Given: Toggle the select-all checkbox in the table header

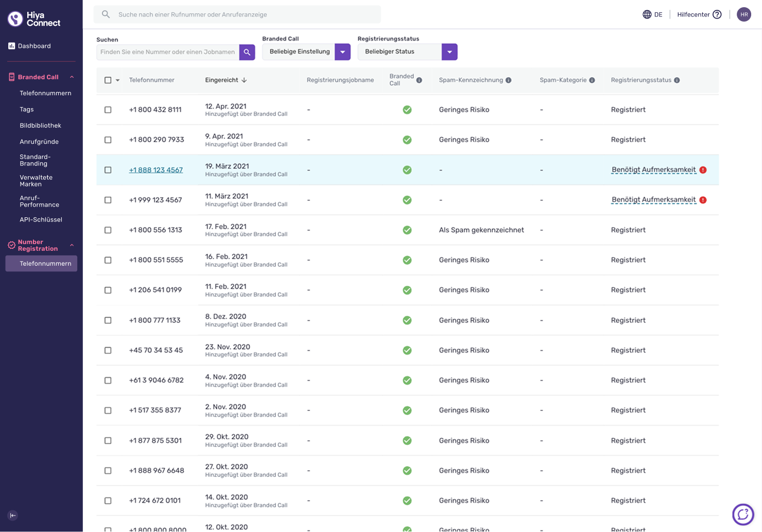Looking at the screenshot, I should point(108,80).
